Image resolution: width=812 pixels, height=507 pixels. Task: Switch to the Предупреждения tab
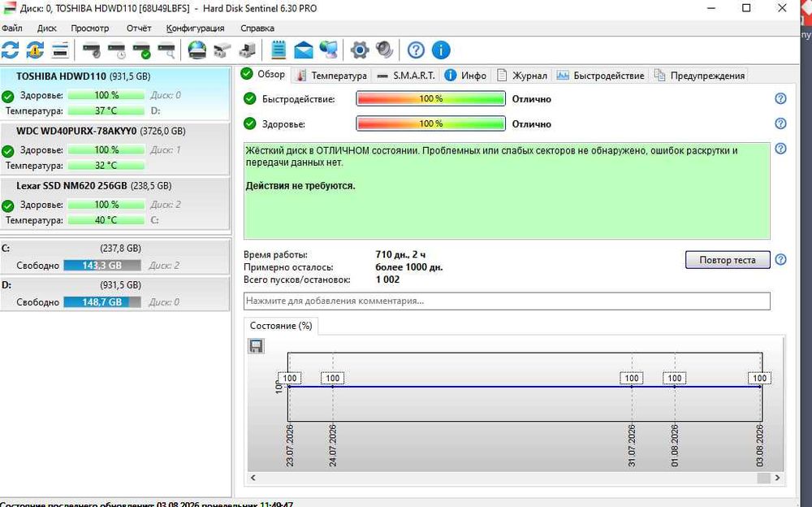[699, 76]
